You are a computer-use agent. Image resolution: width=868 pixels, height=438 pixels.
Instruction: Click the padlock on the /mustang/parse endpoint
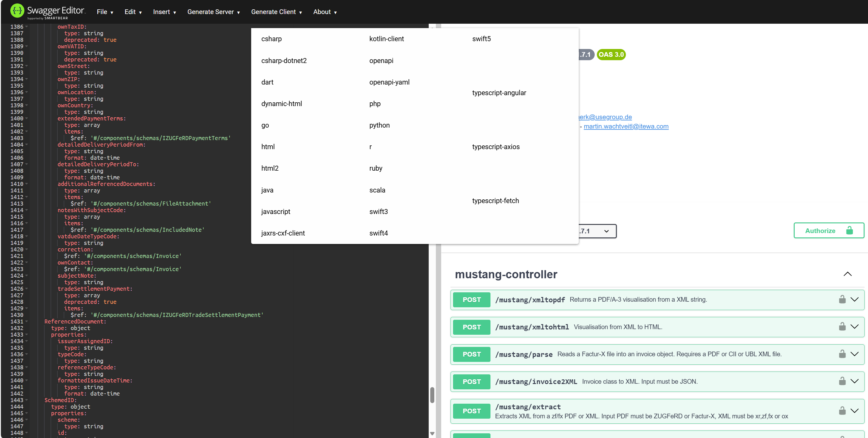pos(842,354)
